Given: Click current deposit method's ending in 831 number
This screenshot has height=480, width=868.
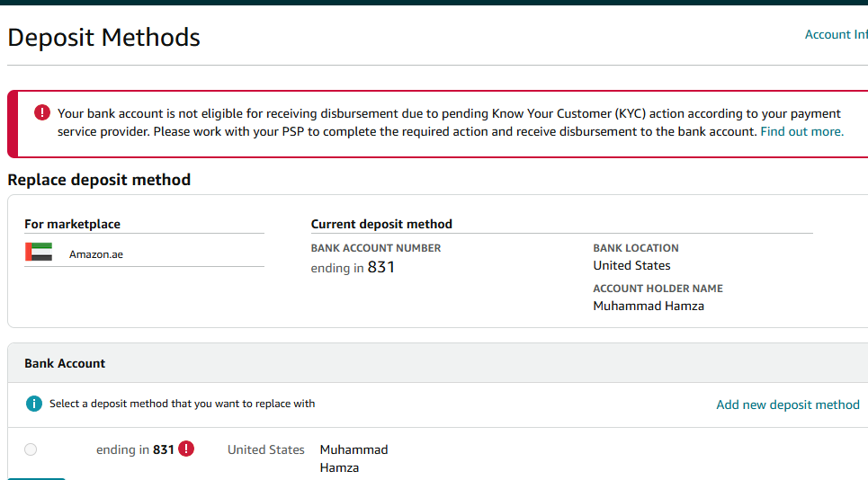Looking at the screenshot, I should (353, 268).
